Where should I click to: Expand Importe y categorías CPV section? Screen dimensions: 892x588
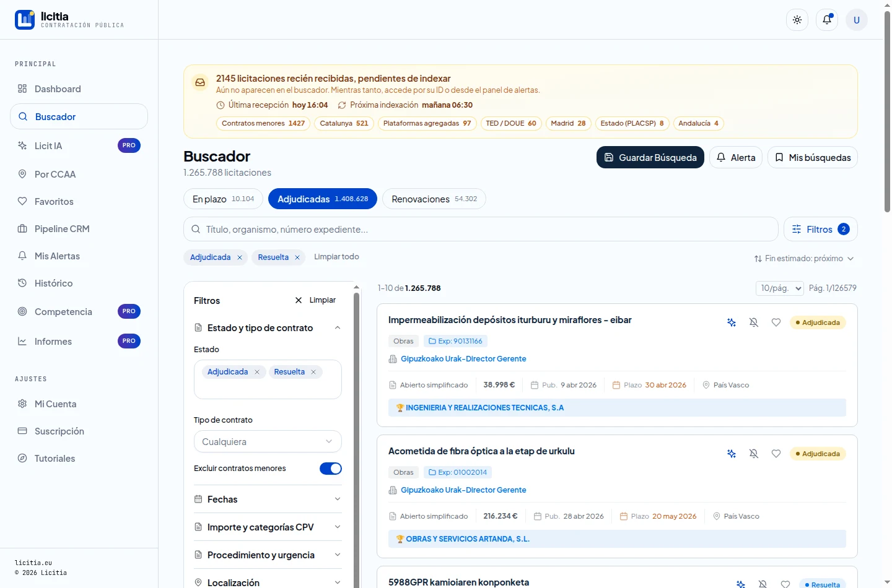coord(268,527)
